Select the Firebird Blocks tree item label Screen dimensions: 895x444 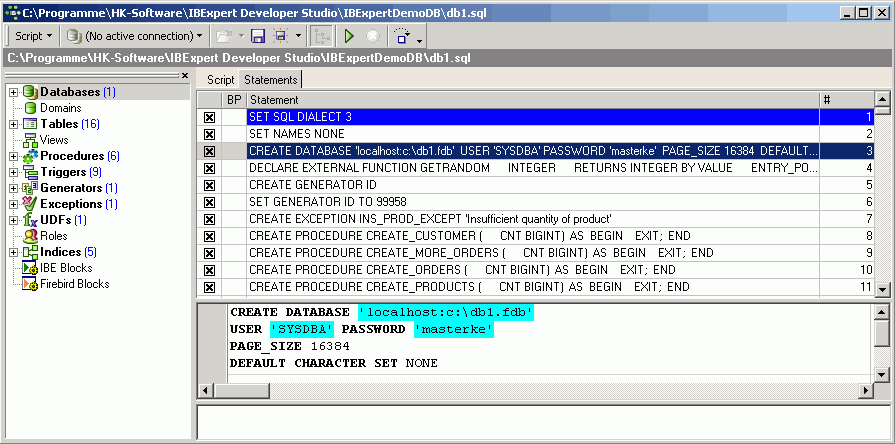click(75, 284)
